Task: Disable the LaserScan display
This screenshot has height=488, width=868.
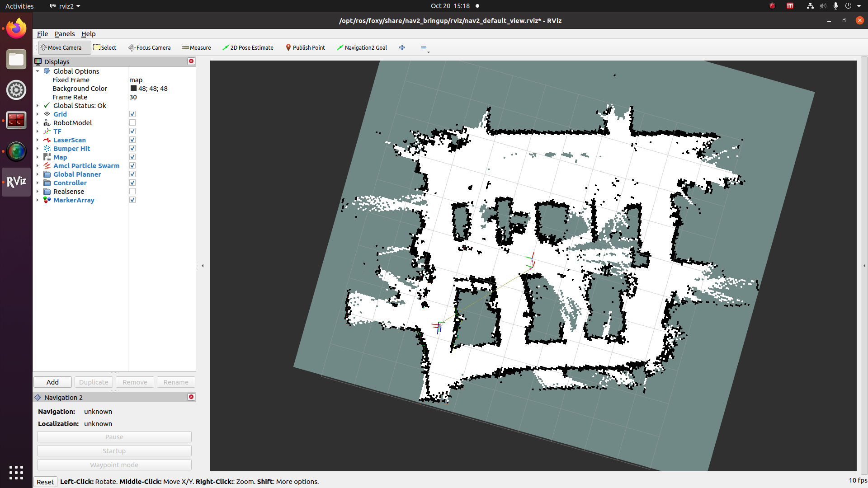Action: [x=132, y=140]
